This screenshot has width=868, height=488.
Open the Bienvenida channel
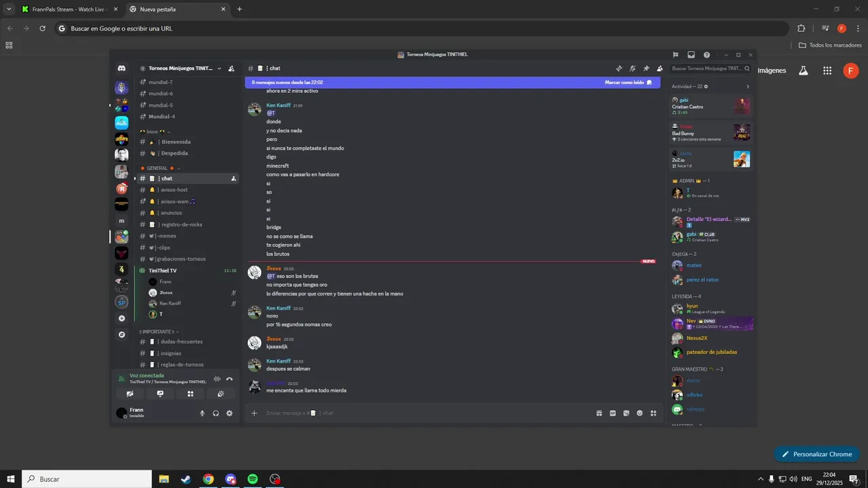(x=188, y=142)
